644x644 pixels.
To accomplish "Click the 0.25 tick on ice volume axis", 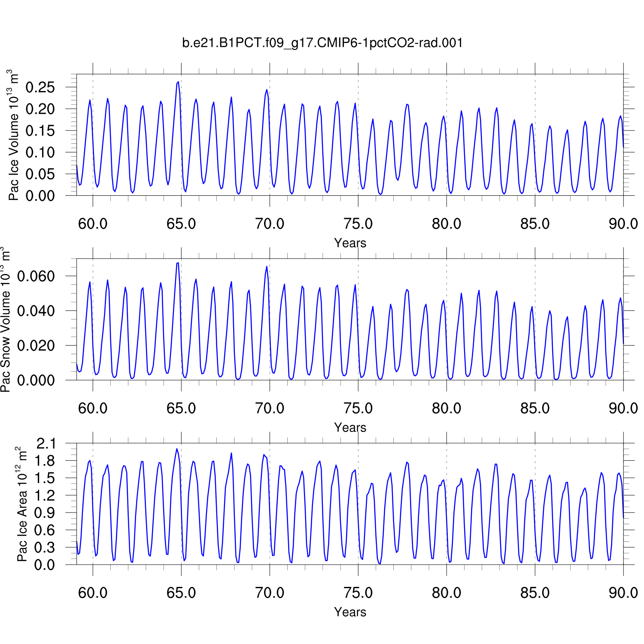I will (x=40, y=88).
